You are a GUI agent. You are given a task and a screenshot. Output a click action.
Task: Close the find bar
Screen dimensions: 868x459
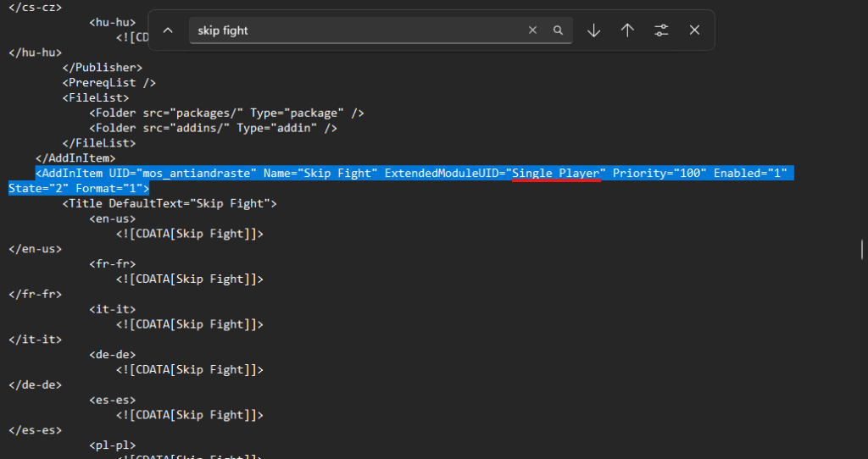(x=694, y=30)
